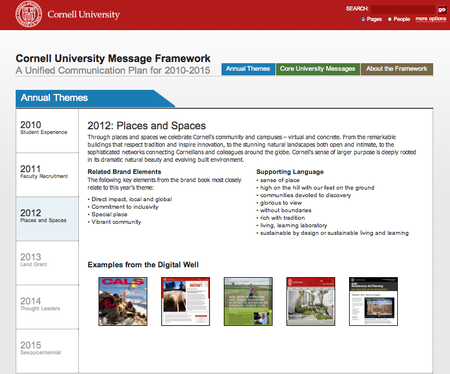
Task: Open the Core University Messages tab
Action: point(318,69)
